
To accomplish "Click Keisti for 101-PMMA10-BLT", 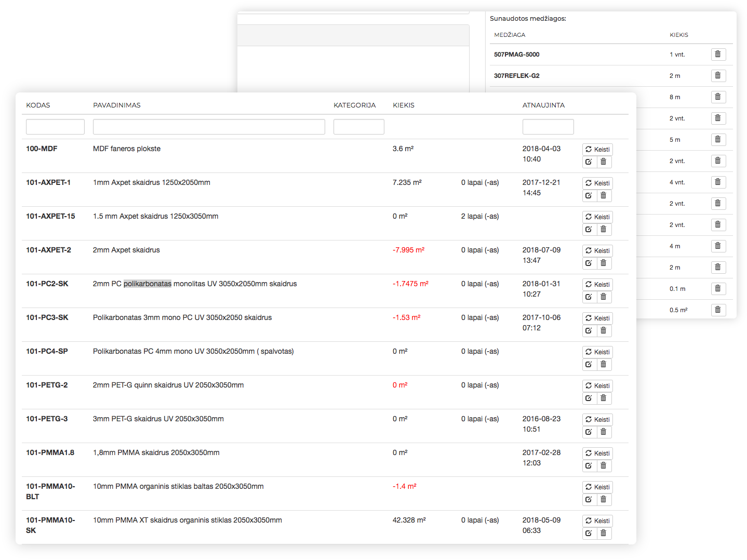I will coord(597,487).
